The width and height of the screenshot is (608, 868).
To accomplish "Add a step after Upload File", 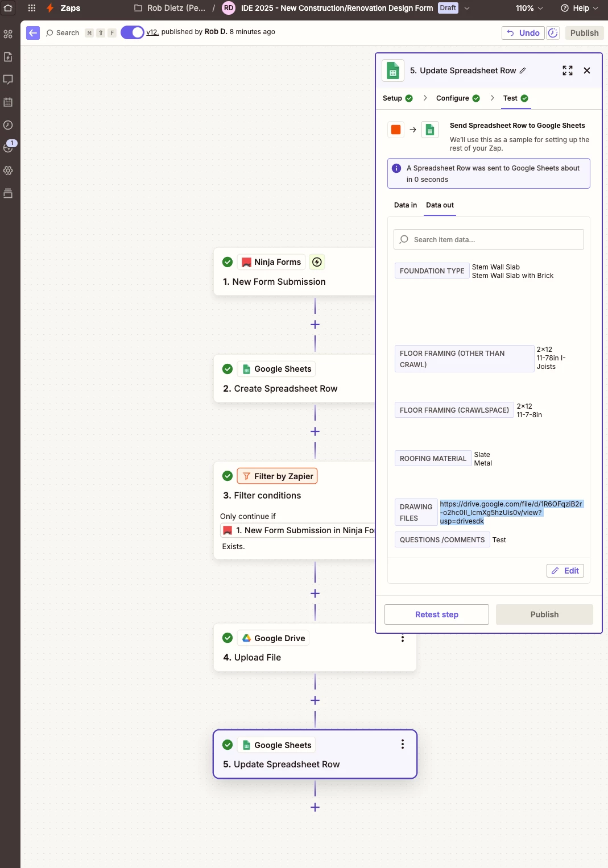I will pyautogui.click(x=315, y=700).
